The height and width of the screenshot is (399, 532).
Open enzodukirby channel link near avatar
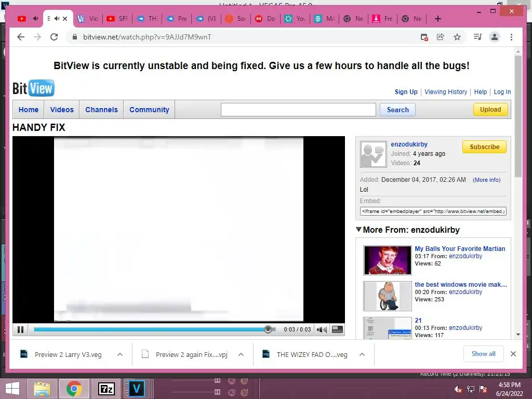coord(409,144)
